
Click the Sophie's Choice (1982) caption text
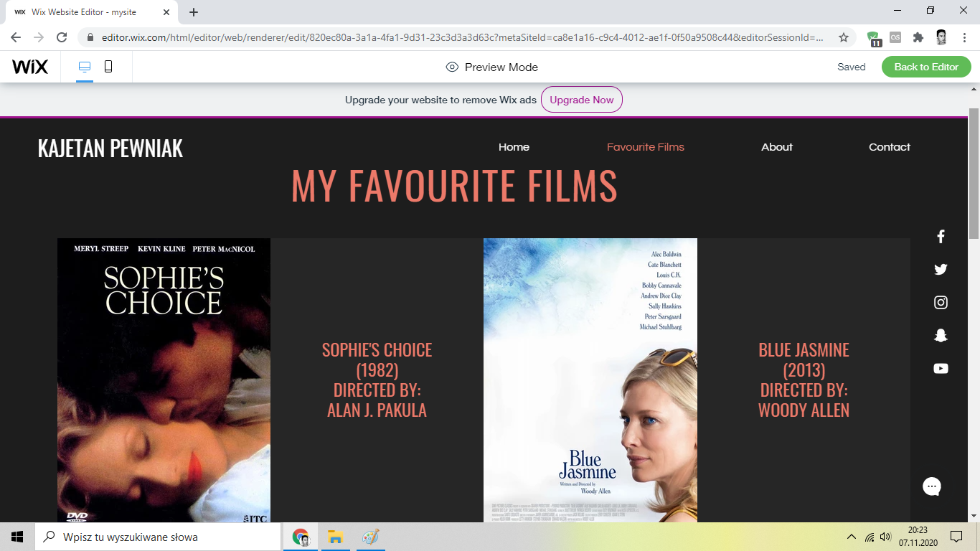pos(377,380)
